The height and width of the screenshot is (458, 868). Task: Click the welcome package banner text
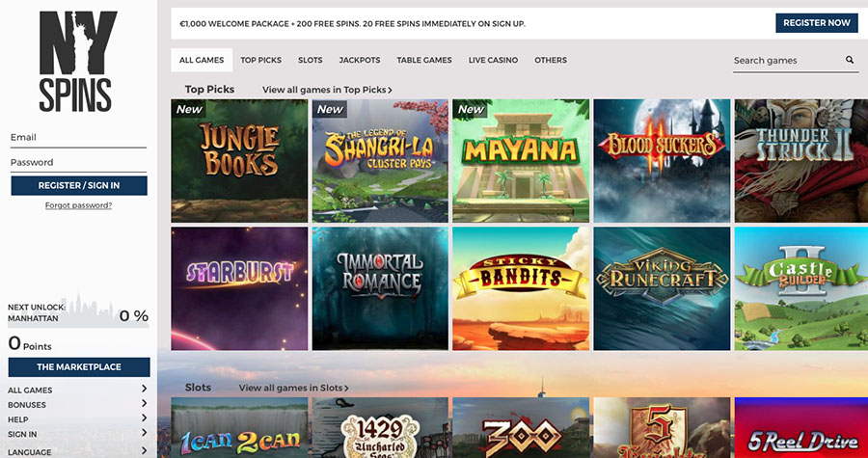[353, 24]
